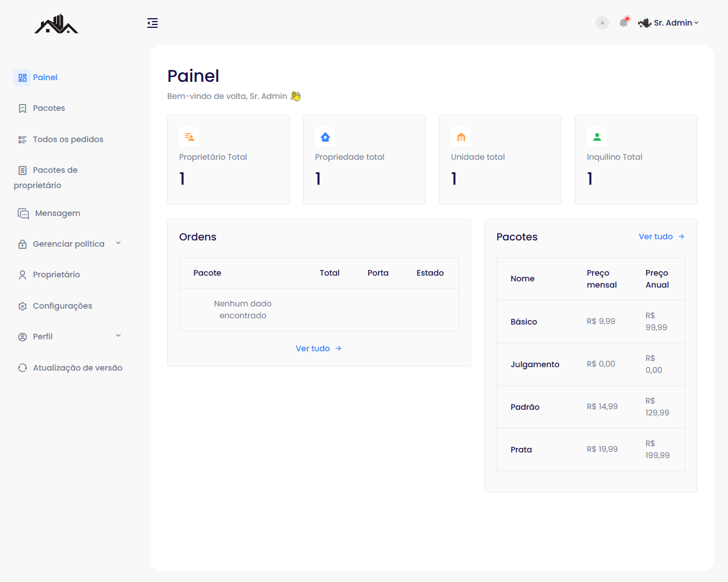Open Todos os pedidos menu item
This screenshot has width=728, height=582.
click(x=68, y=139)
